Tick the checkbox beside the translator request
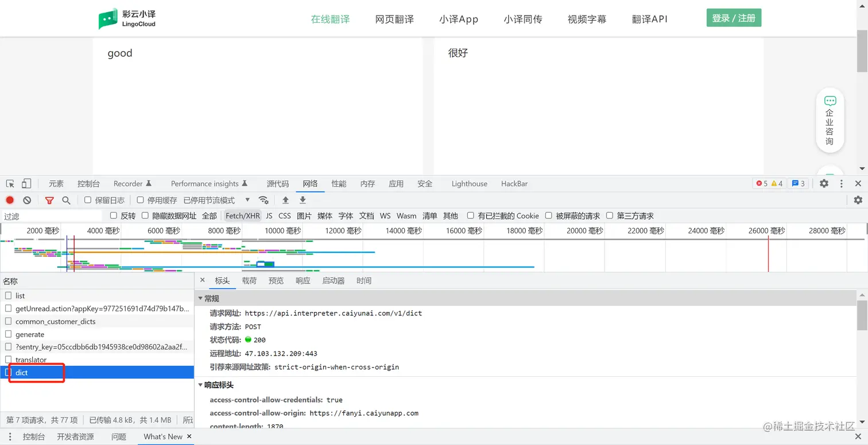 pyautogui.click(x=9, y=360)
